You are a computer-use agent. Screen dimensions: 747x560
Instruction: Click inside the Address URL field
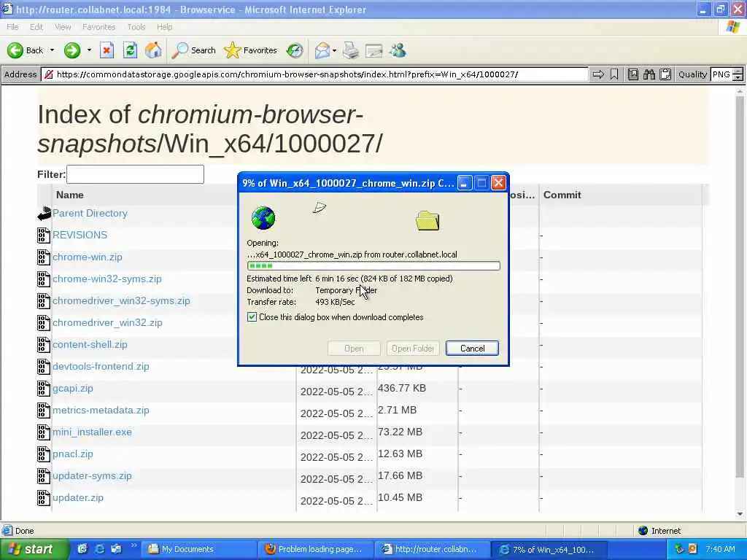314,74
